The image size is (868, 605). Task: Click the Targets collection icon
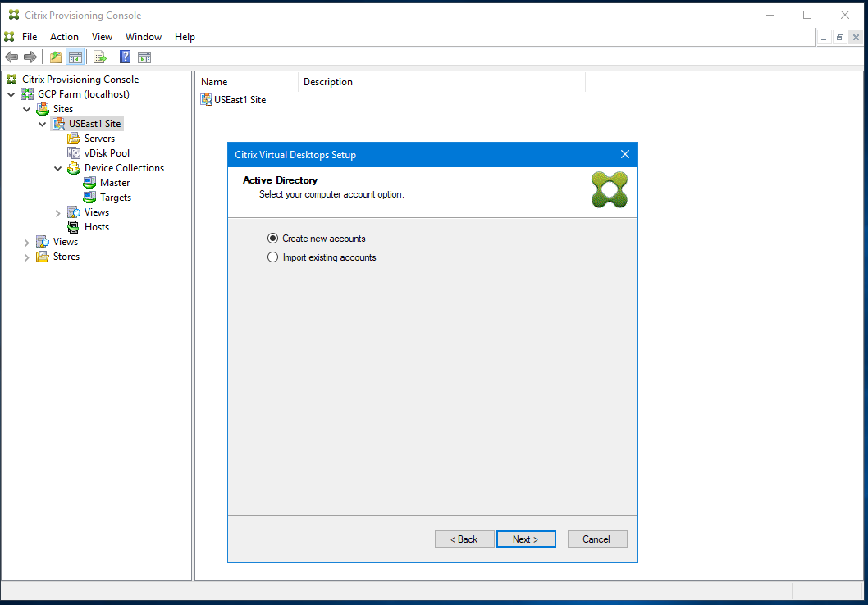(89, 198)
